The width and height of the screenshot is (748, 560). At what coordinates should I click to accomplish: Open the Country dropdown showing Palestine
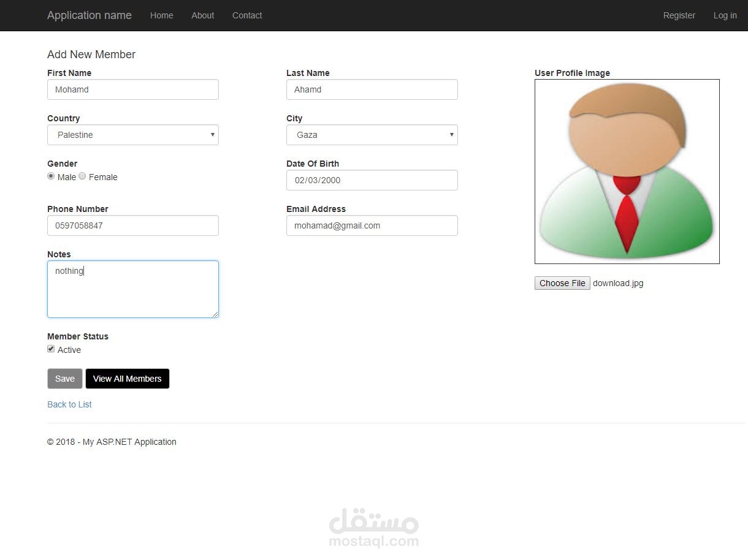click(133, 135)
